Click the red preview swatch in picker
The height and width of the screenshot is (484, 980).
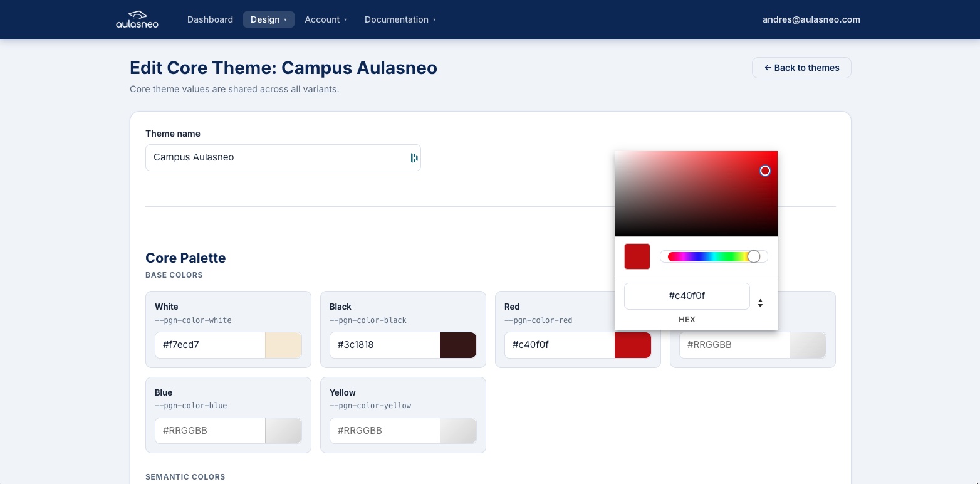637,256
